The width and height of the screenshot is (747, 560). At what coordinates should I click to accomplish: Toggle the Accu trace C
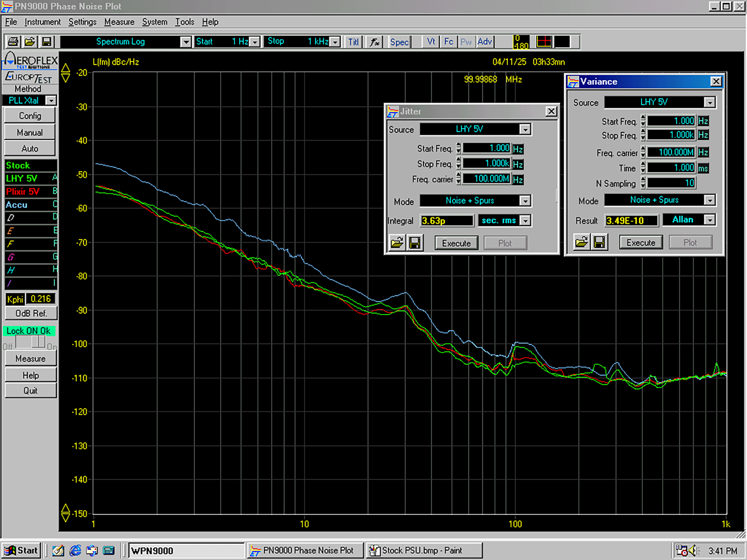31,205
